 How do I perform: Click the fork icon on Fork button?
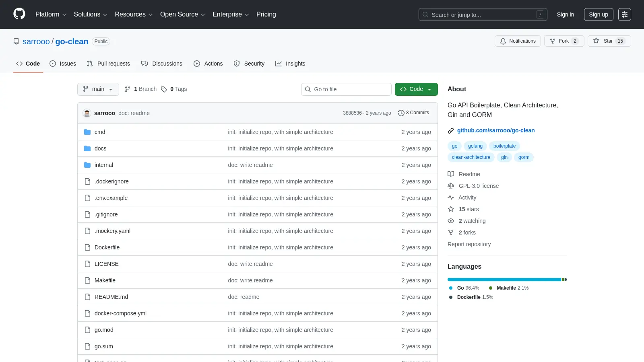click(x=553, y=41)
